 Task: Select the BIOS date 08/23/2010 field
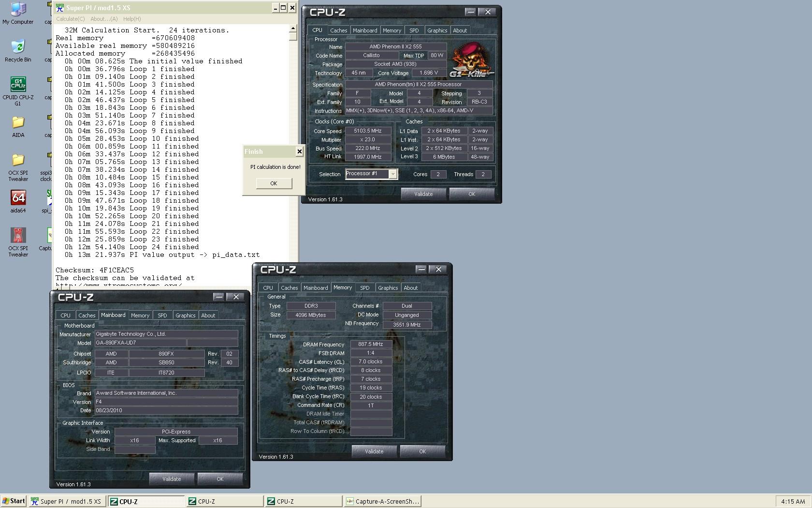point(166,410)
